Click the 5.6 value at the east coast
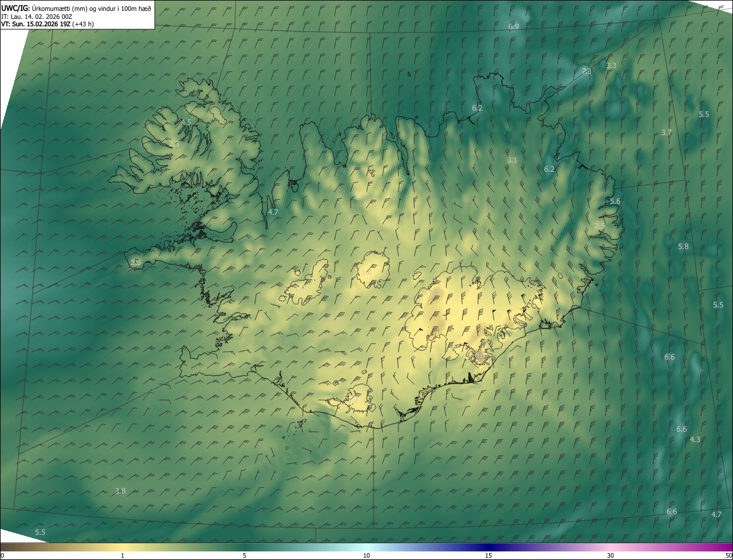The height and width of the screenshot is (560, 733). point(615,201)
